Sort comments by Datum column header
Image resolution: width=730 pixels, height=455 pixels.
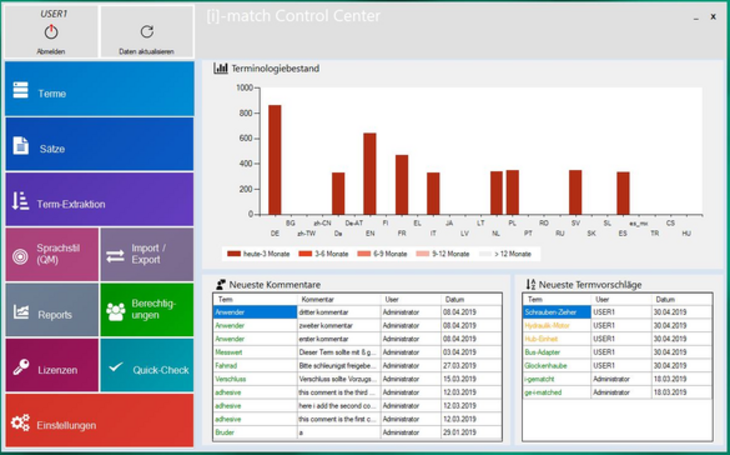point(454,299)
